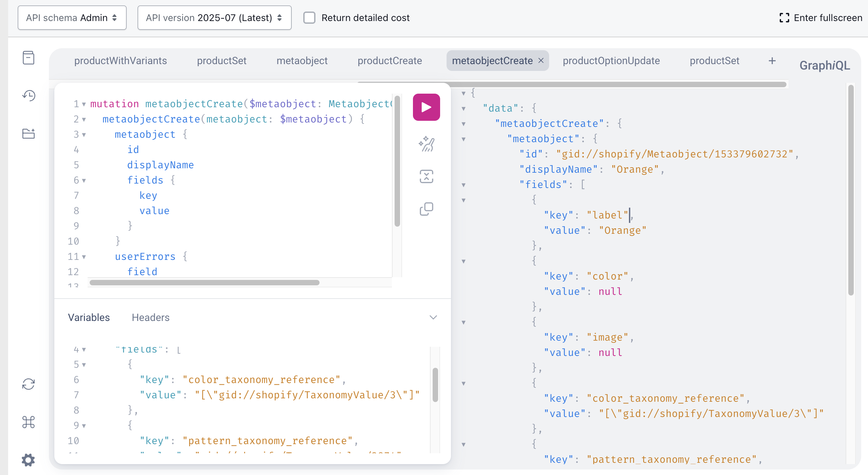The image size is (868, 475).
Task: Click the copy query icon
Action: [426, 209]
